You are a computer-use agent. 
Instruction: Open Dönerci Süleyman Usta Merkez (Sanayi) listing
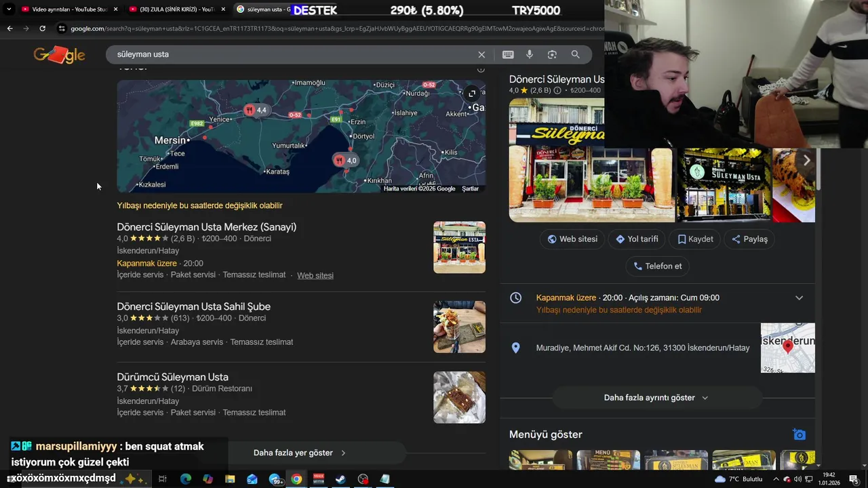[206, 227]
